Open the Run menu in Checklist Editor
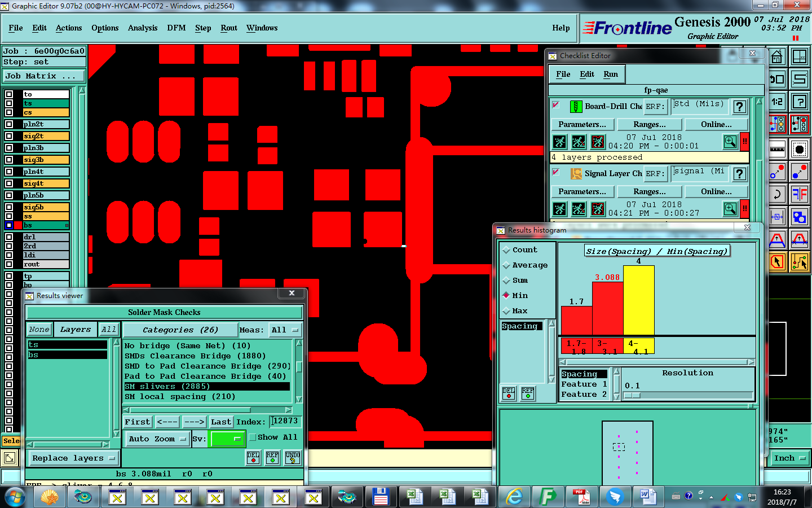Viewport: 812px width, 508px height. pyautogui.click(x=611, y=74)
